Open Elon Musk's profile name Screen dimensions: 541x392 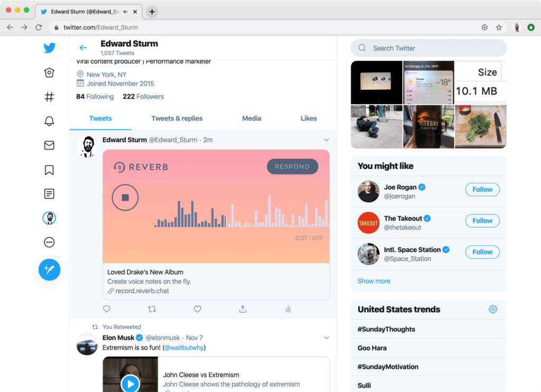pyautogui.click(x=118, y=338)
